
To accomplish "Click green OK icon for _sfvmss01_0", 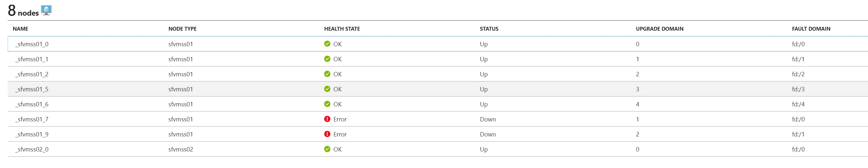I will click(327, 44).
